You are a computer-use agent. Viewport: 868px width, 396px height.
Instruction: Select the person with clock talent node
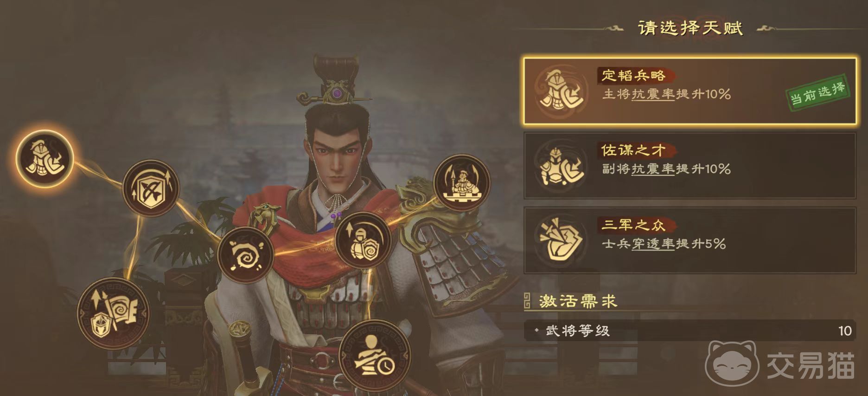375,356
